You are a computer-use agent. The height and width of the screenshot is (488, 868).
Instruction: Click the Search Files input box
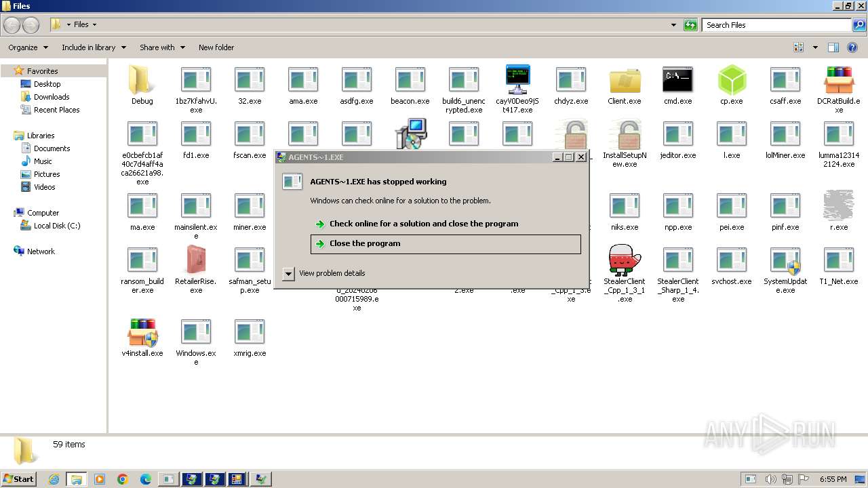[776, 25]
